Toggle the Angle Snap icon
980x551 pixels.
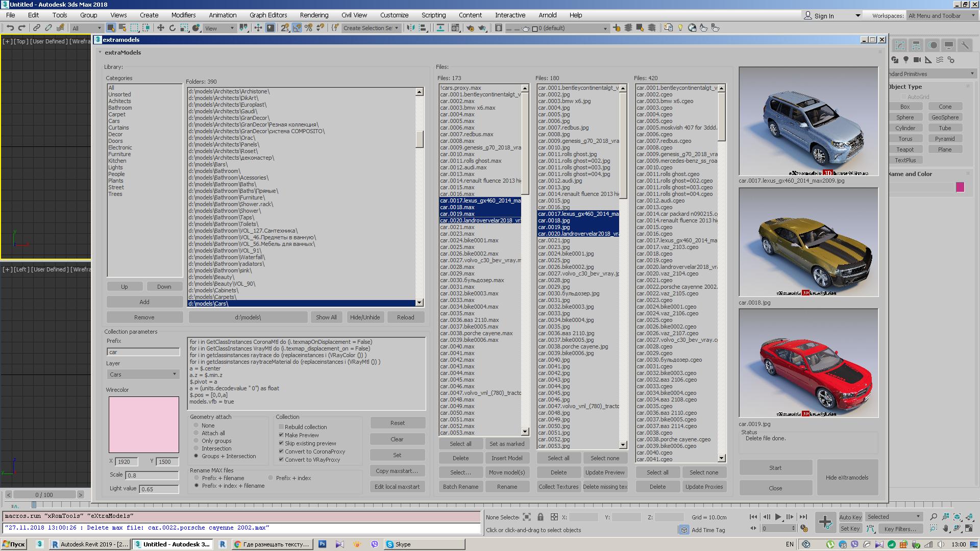click(x=297, y=28)
